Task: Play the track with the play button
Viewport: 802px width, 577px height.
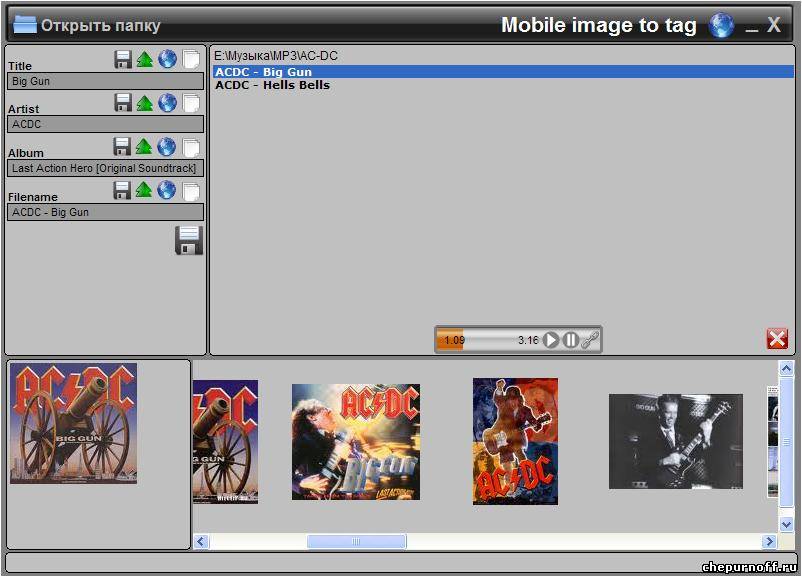Action: [551, 340]
